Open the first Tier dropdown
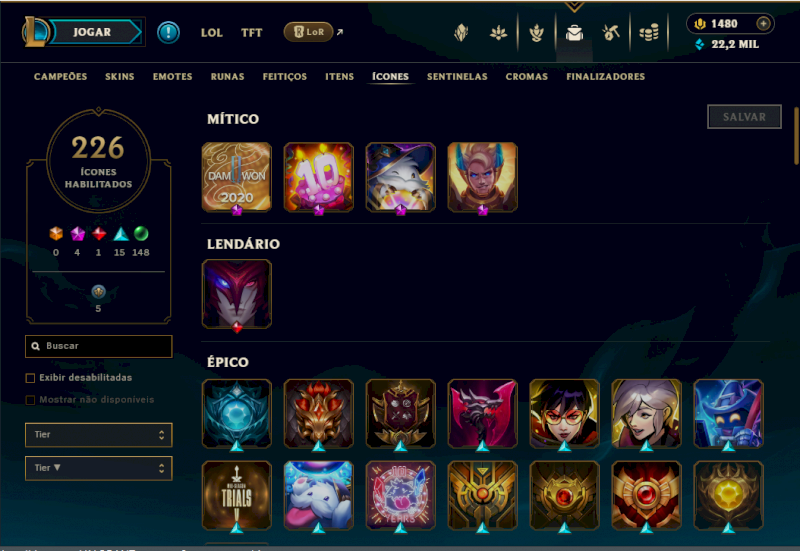 click(98, 435)
